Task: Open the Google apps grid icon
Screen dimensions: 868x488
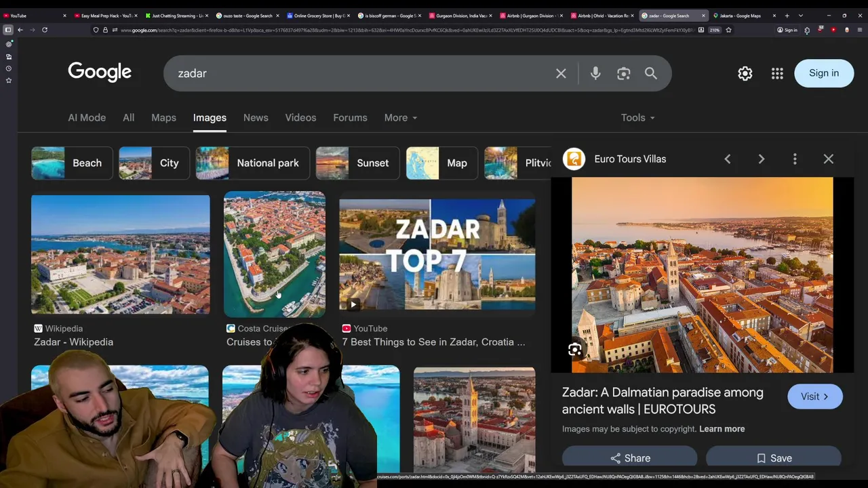Action: pyautogui.click(x=777, y=73)
